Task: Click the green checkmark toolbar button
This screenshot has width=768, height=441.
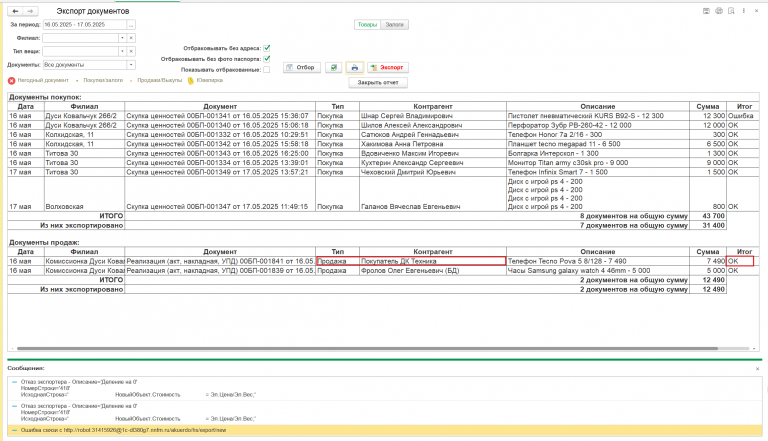Action: click(334, 68)
